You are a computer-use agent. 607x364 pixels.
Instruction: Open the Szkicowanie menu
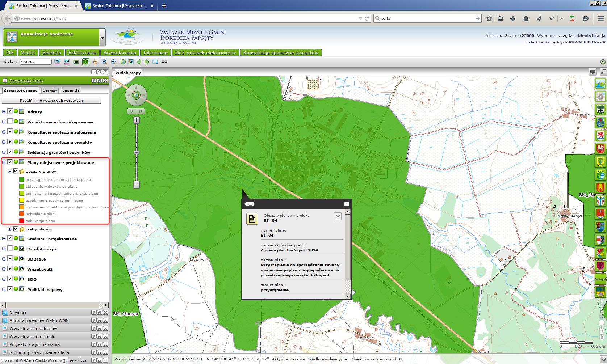coord(82,52)
